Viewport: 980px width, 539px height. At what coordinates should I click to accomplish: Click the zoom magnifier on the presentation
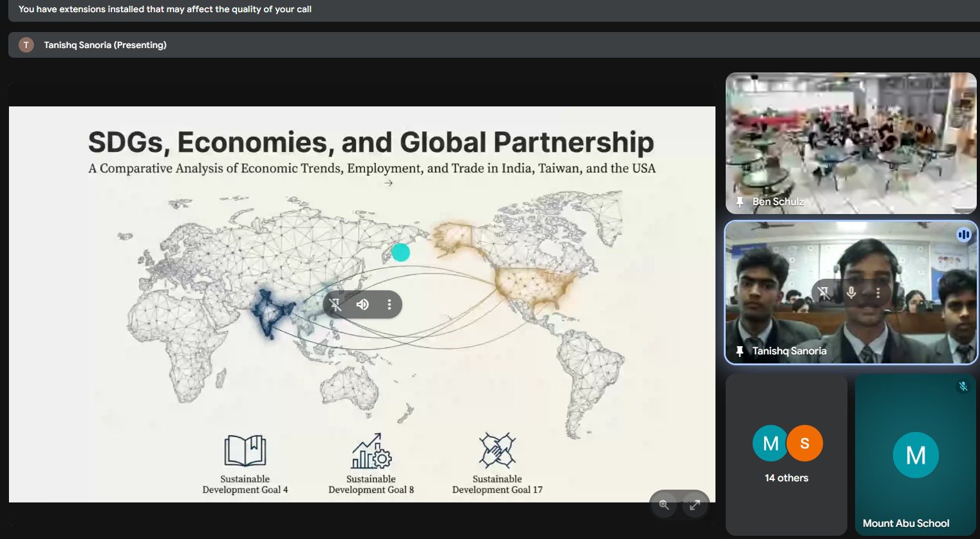coord(664,505)
